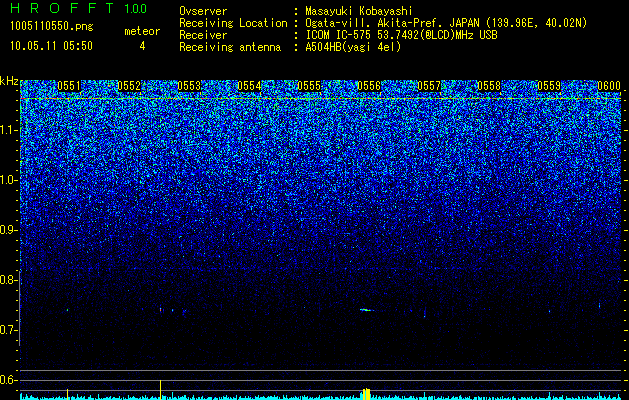The width and height of the screenshot is (629, 400).
Task: Click the red-dot meteor echo near 0552
Action: coord(161,310)
